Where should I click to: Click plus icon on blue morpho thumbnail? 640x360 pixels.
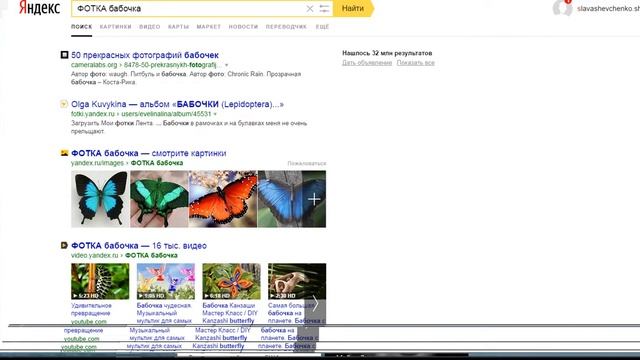tap(314, 199)
